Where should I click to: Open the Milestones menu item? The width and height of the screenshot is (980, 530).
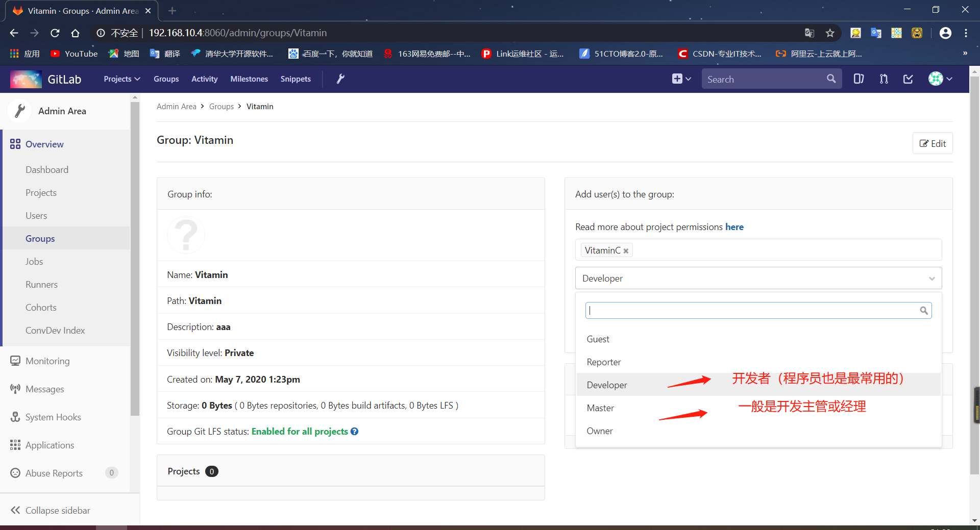[x=249, y=79]
